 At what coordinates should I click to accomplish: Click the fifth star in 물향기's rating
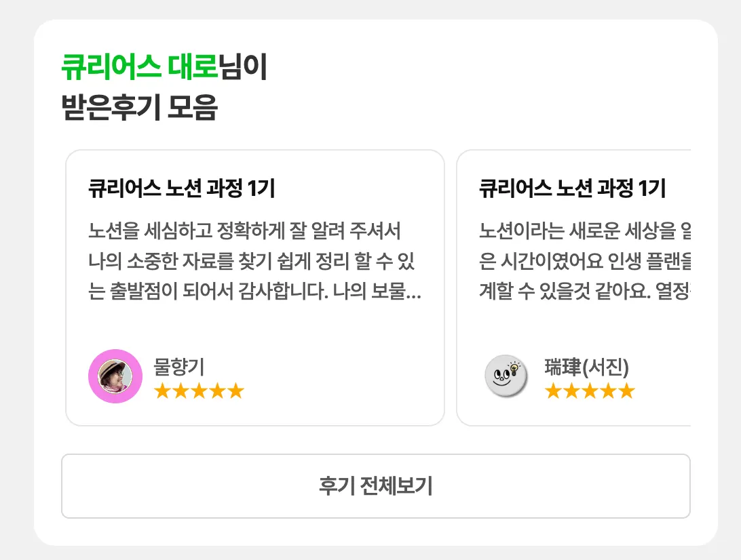coord(235,391)
